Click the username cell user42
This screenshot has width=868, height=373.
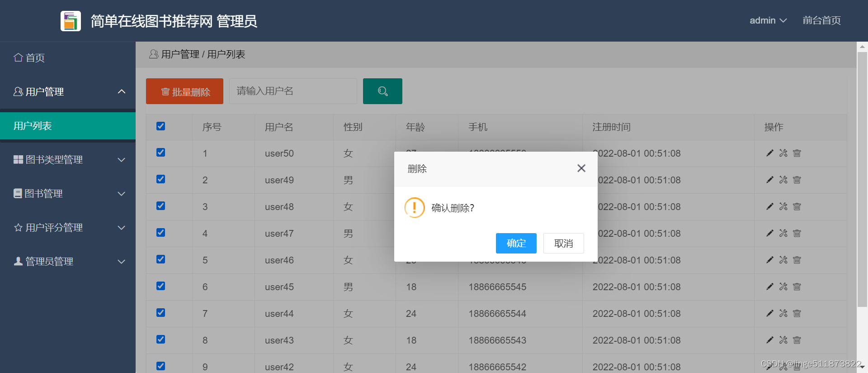pyautogui.click(x=279, y=367)
